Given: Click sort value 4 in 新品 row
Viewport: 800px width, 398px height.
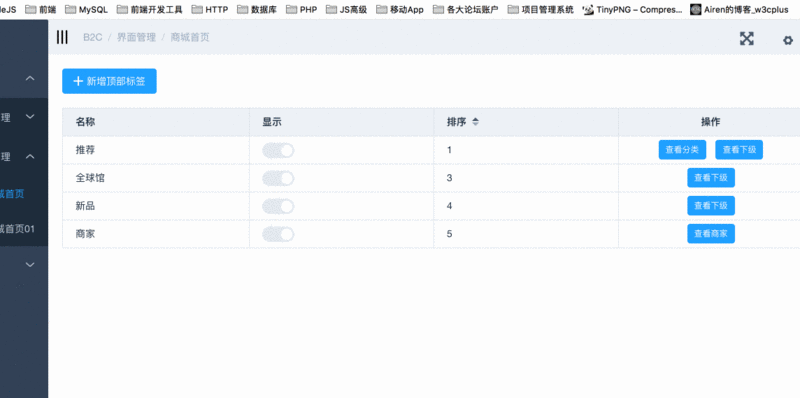Looking at the screenshot, I should (449, 206).
